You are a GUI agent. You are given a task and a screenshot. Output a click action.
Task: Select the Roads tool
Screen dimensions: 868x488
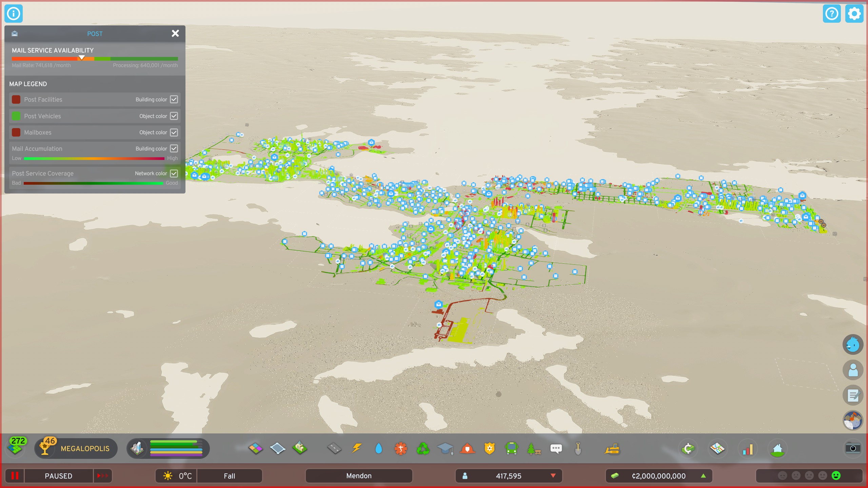(334, 448)
